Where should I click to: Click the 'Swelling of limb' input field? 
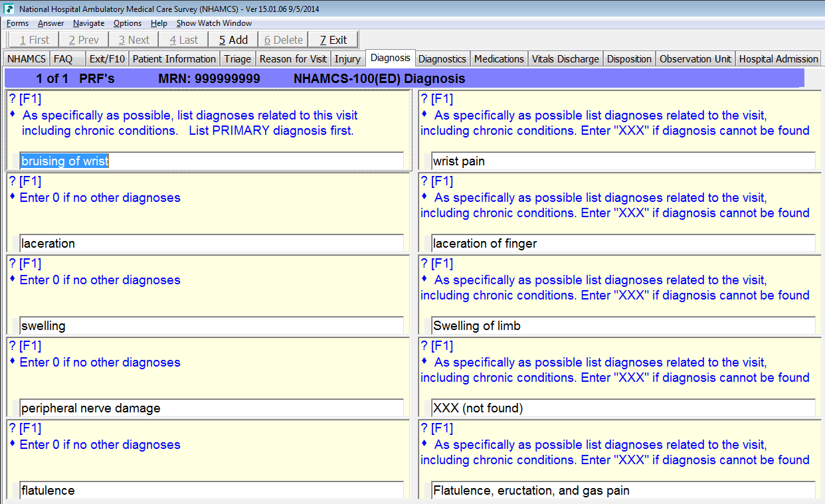point(622,326)
